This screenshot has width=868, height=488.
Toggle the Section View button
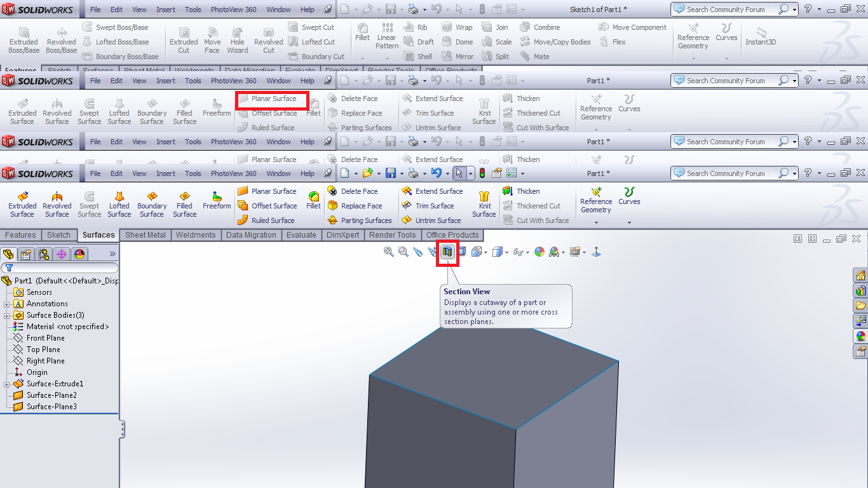coord(447,252)
